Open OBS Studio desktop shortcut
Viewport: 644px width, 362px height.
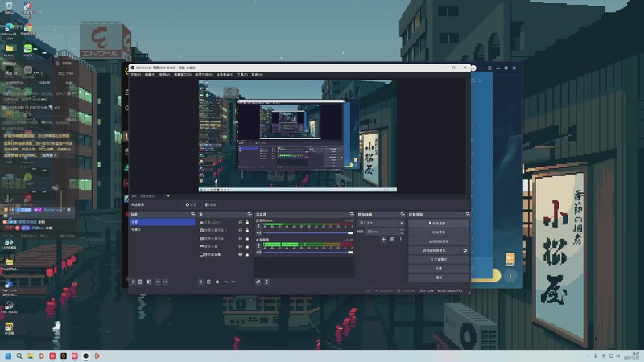tap(9, 307)
